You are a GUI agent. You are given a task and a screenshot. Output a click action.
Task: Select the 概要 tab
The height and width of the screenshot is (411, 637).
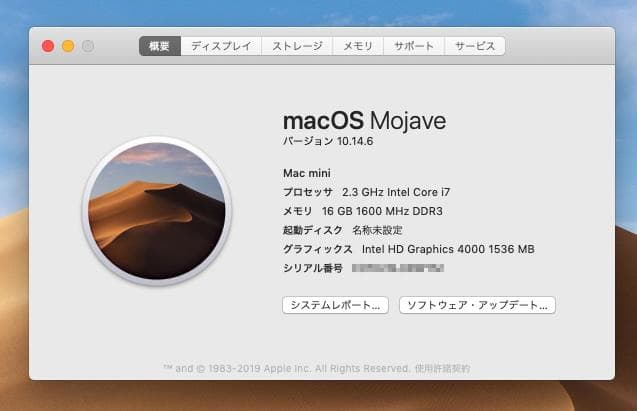click(160, 46)
